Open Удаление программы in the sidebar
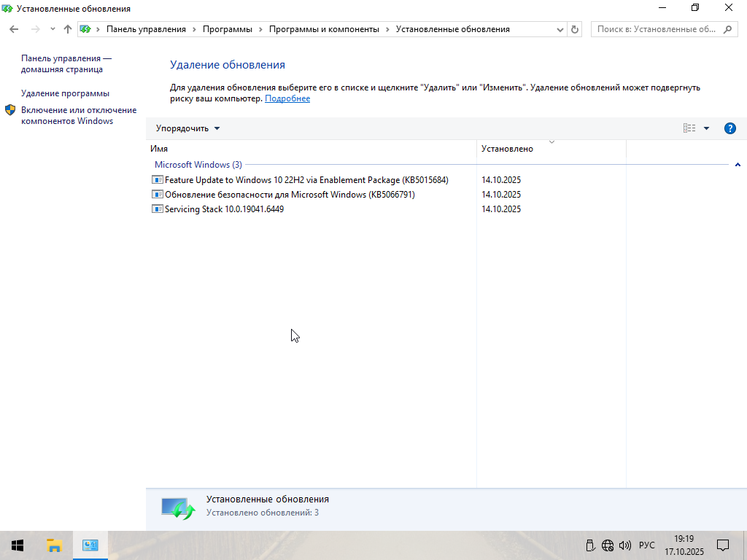747x560 pixels. [65, 93]
